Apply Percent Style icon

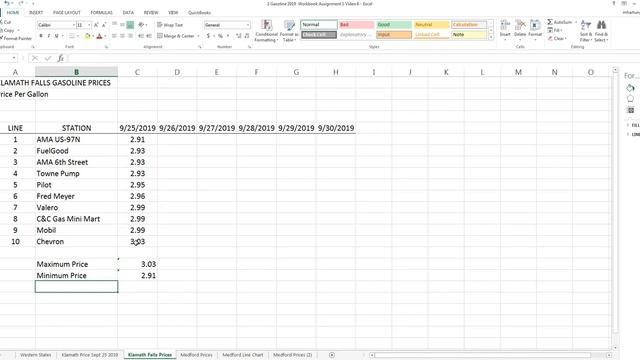(220, 36)
